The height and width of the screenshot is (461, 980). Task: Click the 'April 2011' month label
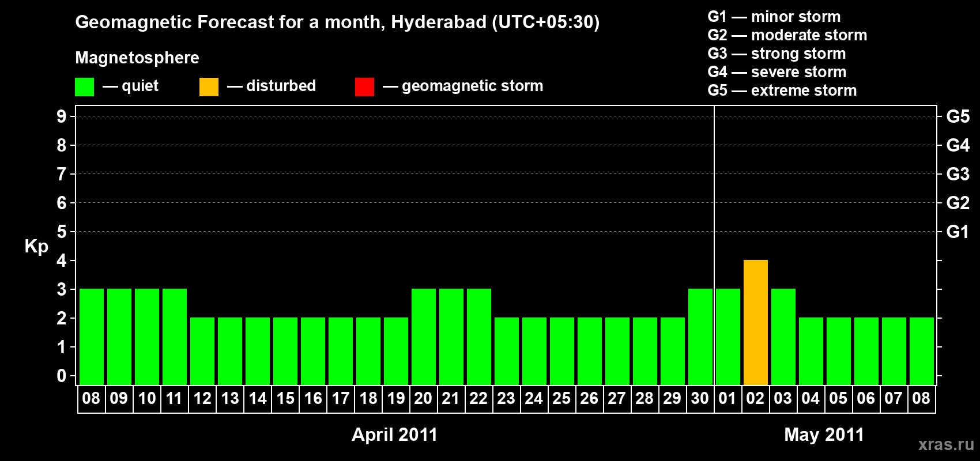click(395, 434)
